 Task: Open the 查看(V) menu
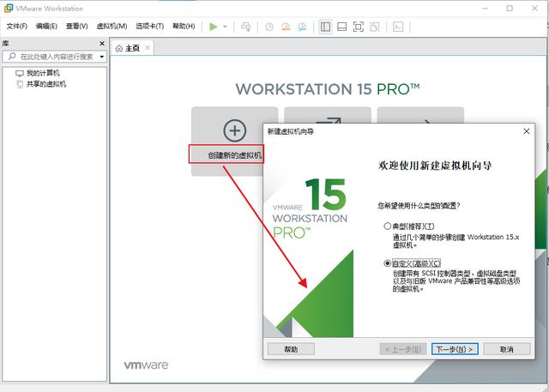(x=76, y=27)
